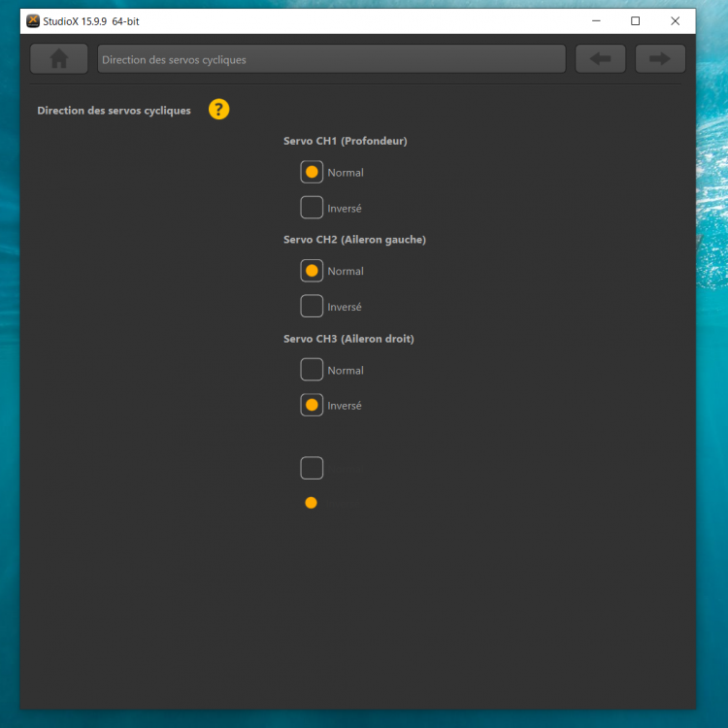The width and height of the screenshot is (728, 728).
Task: Select Inversé for Servo CH3 (Aileron droit)
Action: click(x=312, y=405)
